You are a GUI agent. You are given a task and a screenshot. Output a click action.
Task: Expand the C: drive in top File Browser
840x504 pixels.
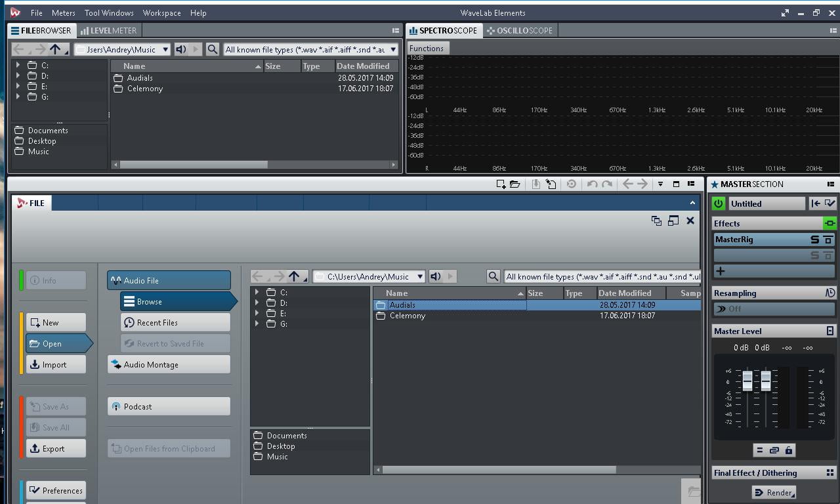tap(18, 65)
